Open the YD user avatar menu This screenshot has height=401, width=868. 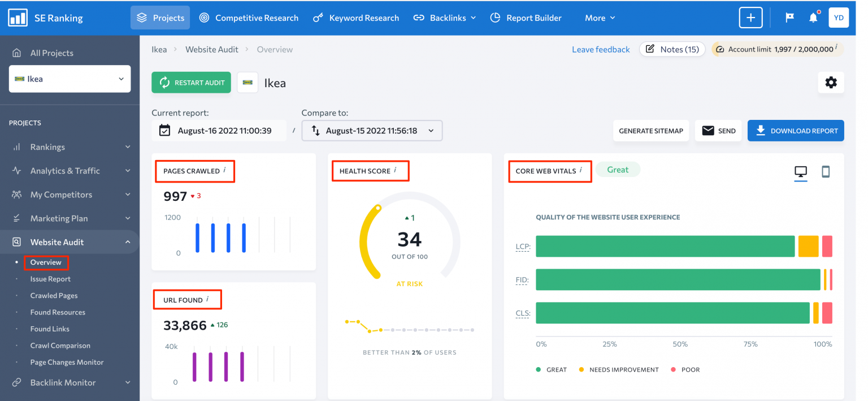(x=839, y=18)
